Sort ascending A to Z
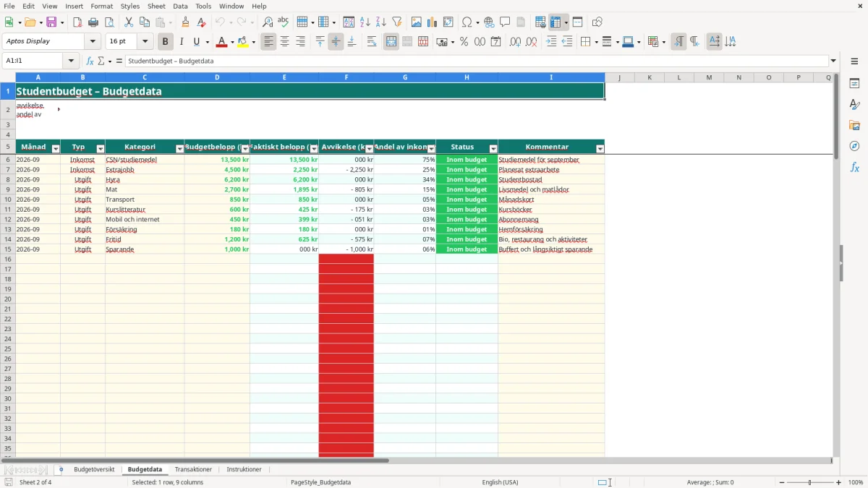Screen dimensions: 868x488 tap(365, 22)
